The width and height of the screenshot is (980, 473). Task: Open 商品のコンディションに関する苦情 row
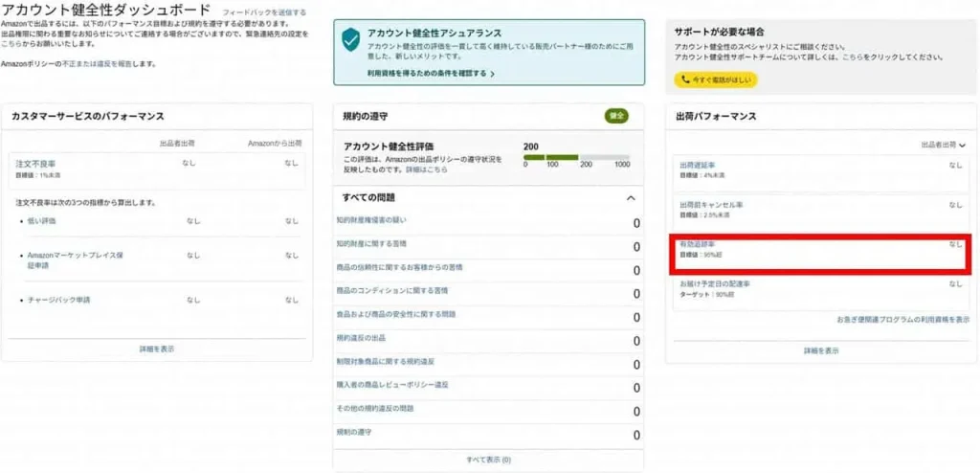(489, 294)
